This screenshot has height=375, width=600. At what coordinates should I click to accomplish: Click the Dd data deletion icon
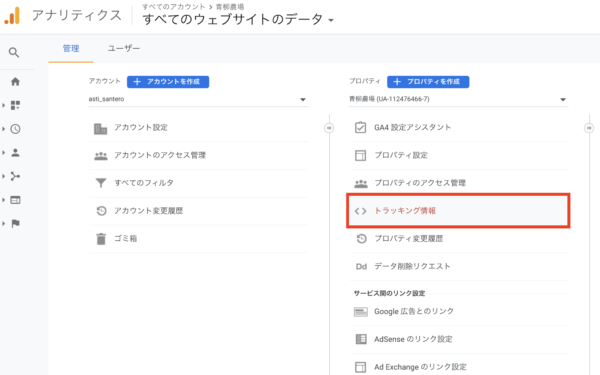click(x=361, y=267)
